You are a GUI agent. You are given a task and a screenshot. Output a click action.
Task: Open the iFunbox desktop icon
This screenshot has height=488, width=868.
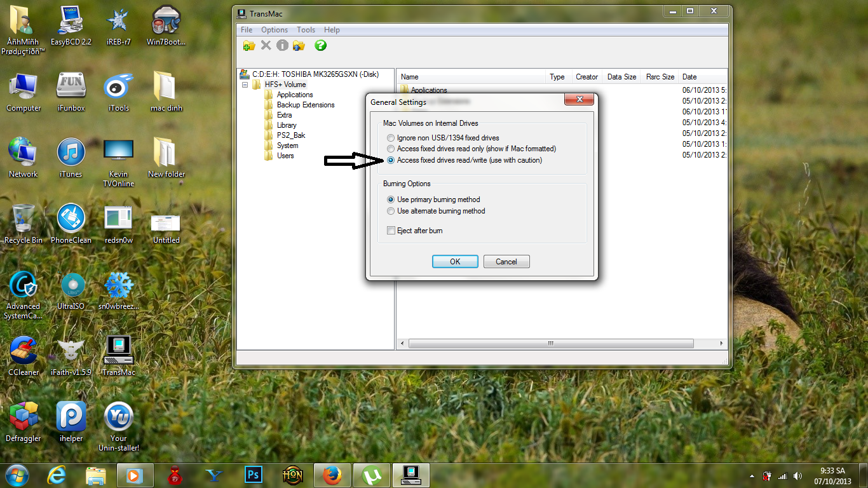(x=71, y=91)
